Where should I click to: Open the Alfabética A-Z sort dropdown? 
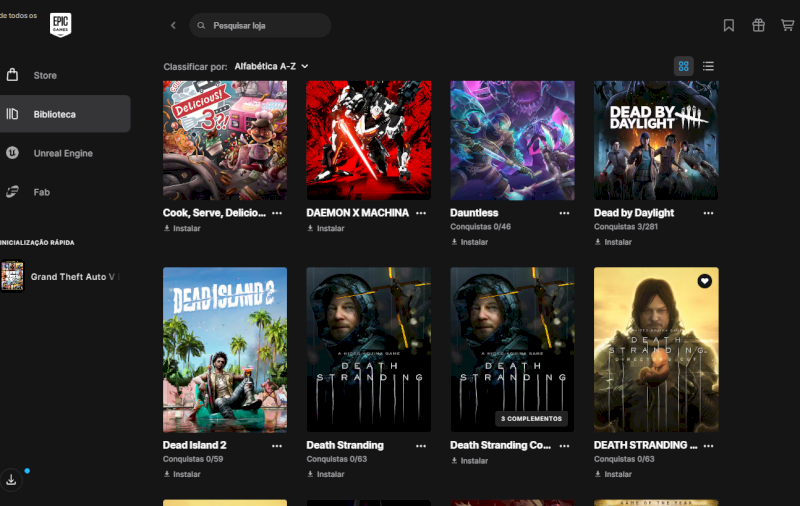pyautogui.click(x=271, y=66)
